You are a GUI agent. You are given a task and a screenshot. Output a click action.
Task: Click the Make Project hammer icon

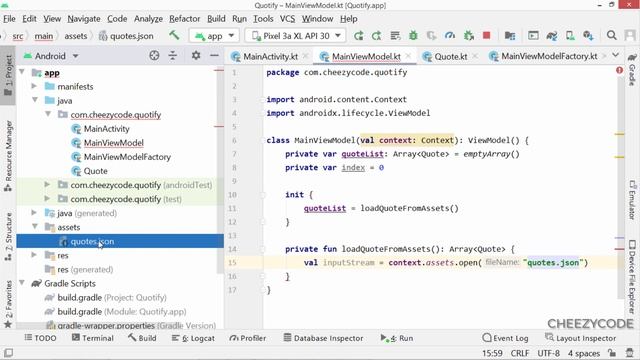(x=174, y=36)
